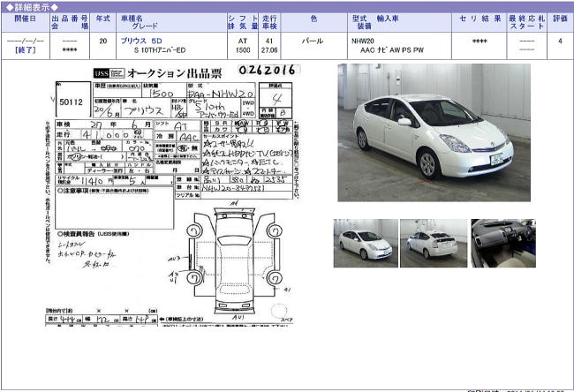Open the interior dashboard thumbnail
This screenshot has width=574, height=392.
tap(503, 243)
